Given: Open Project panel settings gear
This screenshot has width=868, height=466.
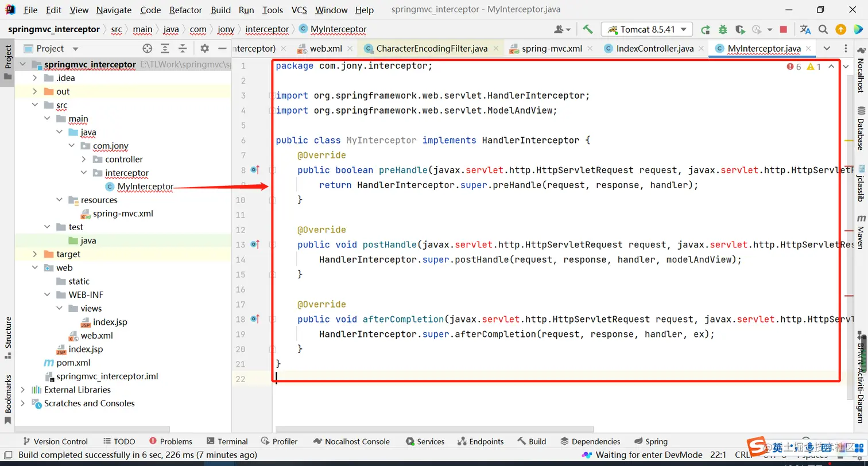Looking at the screenshot, I should coord(205,48).
